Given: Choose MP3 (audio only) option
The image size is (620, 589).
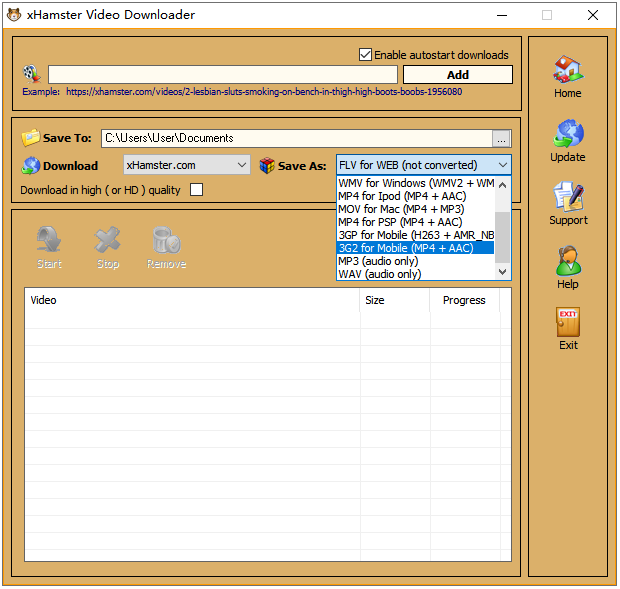Looking at the screenshot, I should (416, 261).
